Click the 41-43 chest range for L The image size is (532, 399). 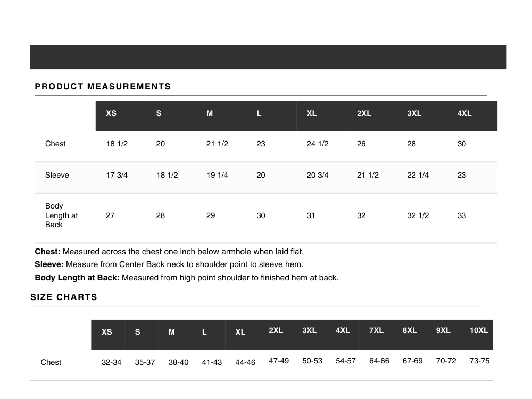(x=212, y=362)
